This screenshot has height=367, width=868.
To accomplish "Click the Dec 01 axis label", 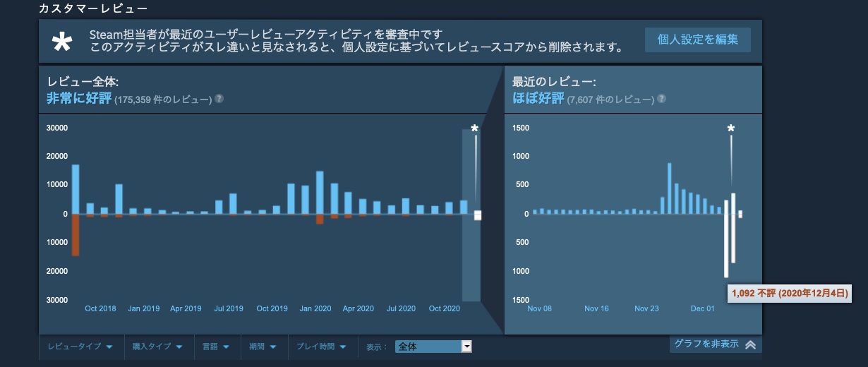I will [702, 308].
